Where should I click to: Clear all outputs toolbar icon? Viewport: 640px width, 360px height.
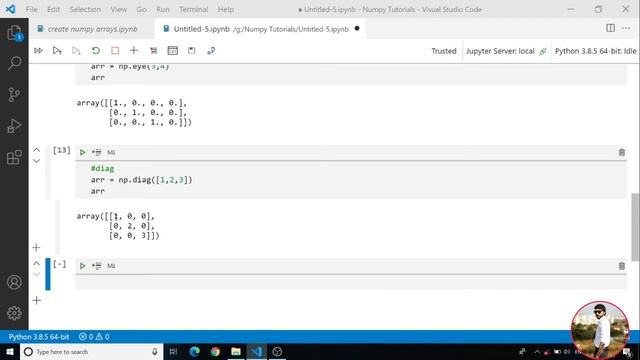pyautogui.click(x=153, y=51)
